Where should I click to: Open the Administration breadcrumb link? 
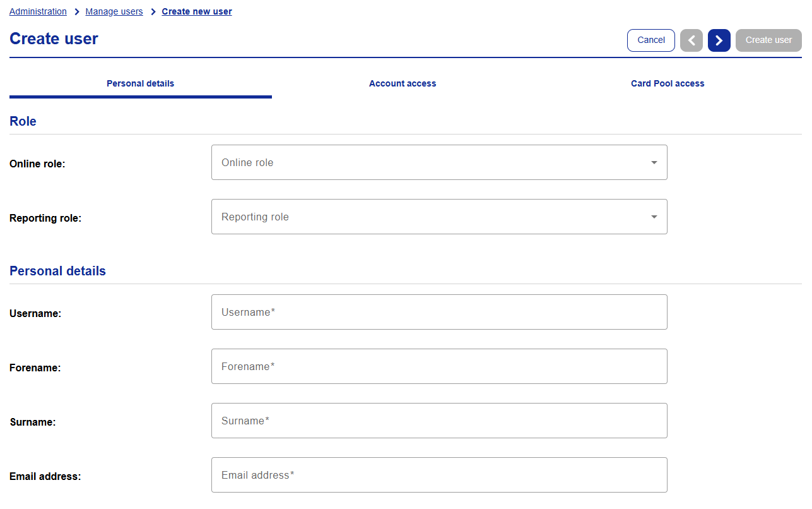click(38, 11)
